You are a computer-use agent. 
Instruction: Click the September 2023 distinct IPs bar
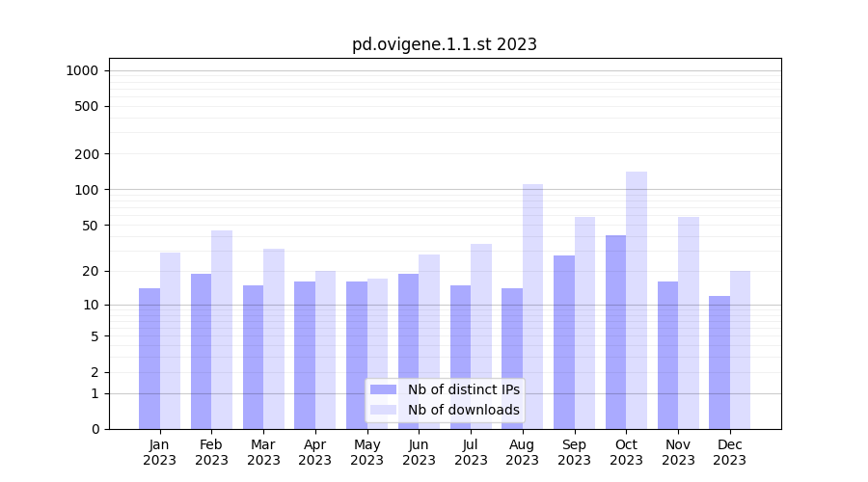[564, 342]
